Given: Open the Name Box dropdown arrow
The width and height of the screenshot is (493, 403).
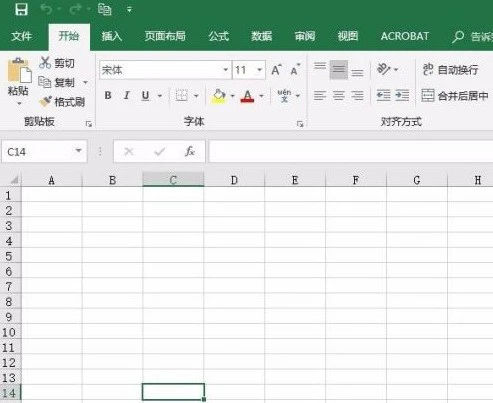Looking at the screenshot, I should 79,151.
